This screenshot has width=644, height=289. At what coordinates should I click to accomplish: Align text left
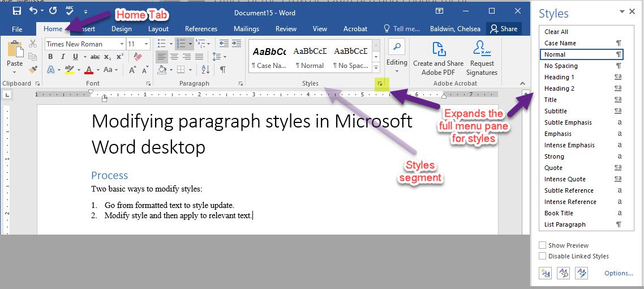click(x=162, y=57)
